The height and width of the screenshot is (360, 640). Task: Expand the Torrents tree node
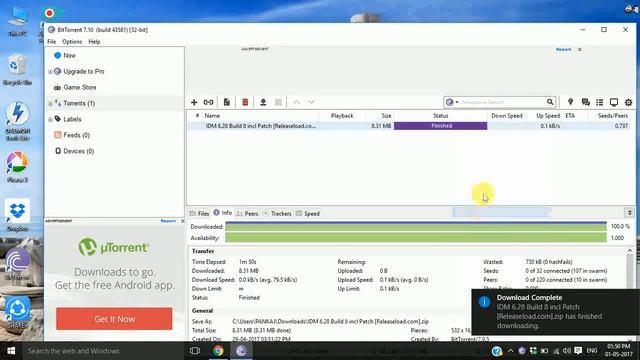[x=50, y=104]
